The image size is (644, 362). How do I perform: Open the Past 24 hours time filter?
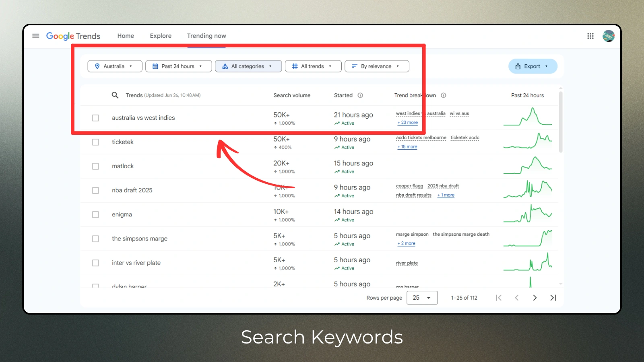[x=178, y=66]
